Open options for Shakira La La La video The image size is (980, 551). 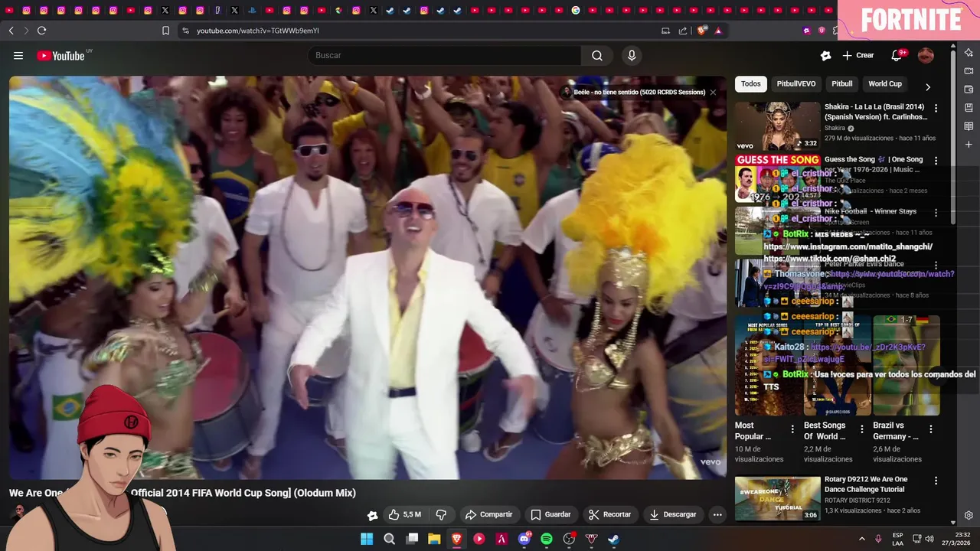click(x=936, y=109)
